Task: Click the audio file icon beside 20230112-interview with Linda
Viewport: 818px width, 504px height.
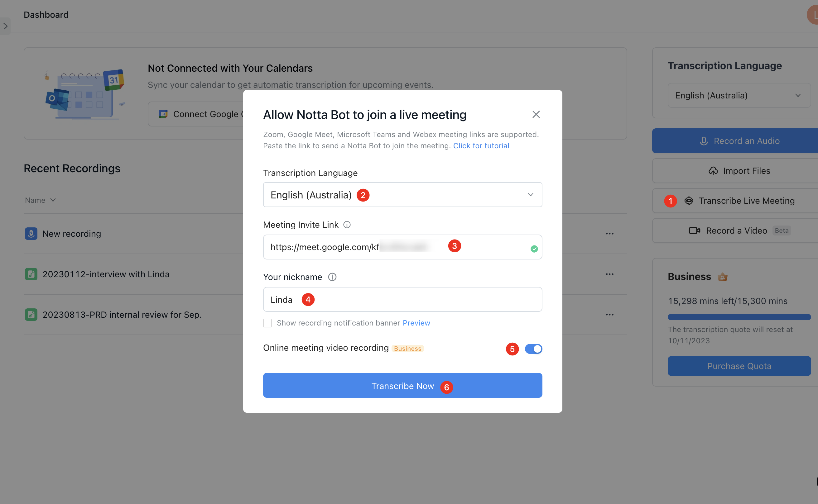Action: point(31,274)
